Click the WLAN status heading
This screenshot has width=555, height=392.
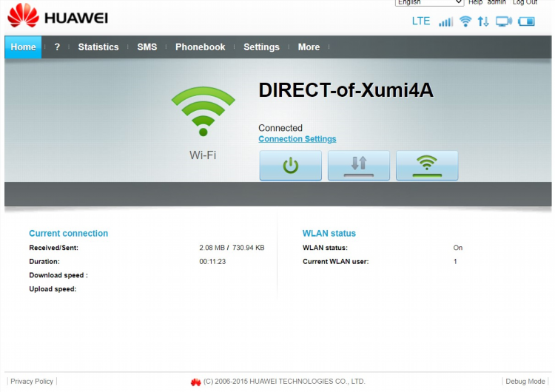329,234
